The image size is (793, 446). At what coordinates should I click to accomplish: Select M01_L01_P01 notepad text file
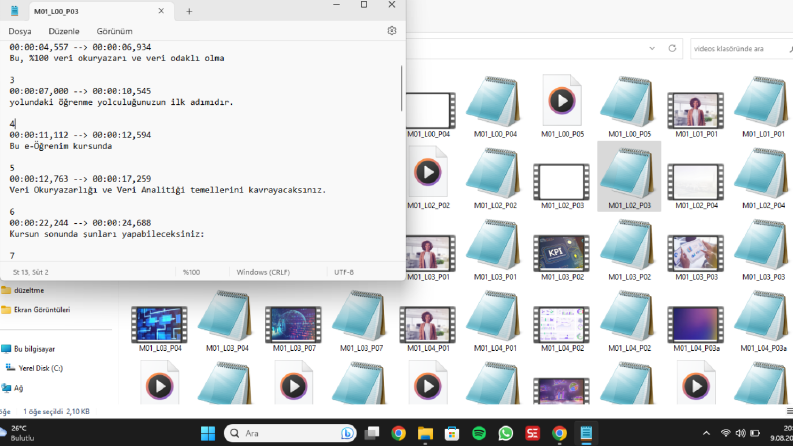763,107
